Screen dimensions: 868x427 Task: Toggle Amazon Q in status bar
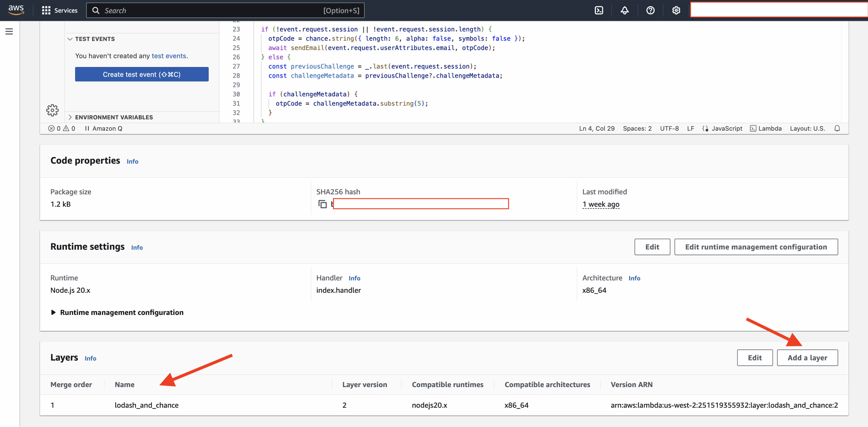point(104,128)
